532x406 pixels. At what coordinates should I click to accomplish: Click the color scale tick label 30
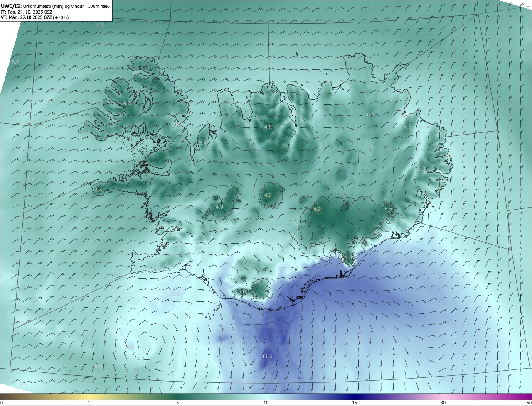pos(443,403)
